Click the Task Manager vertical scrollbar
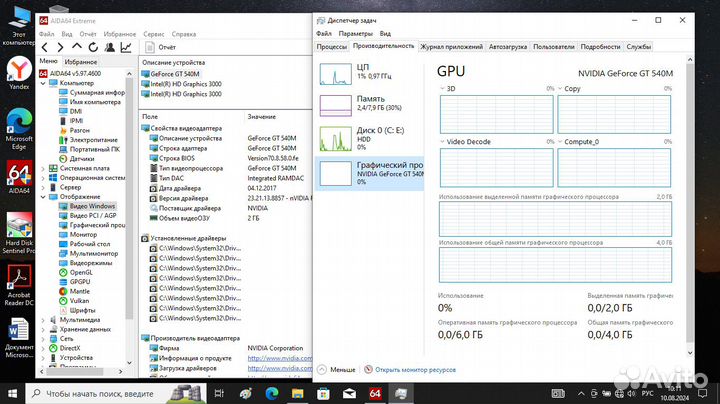The image size is (720, 404). [x=690, y=202]
